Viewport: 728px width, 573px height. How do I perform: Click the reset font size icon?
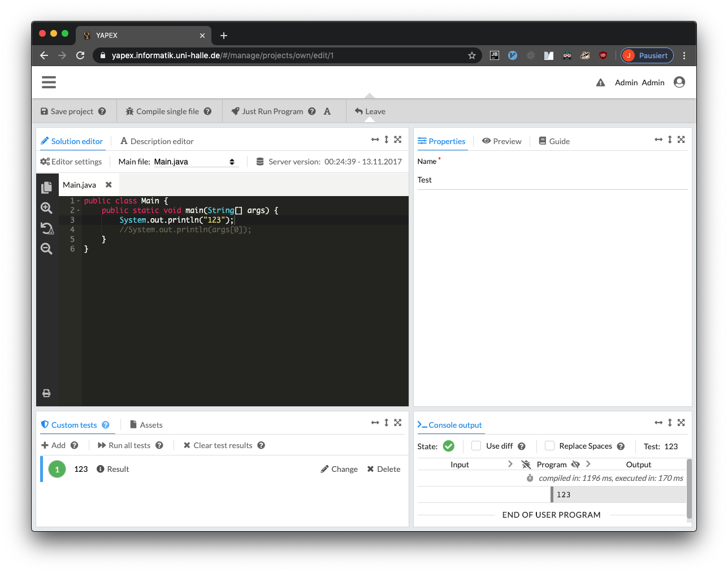47,228
